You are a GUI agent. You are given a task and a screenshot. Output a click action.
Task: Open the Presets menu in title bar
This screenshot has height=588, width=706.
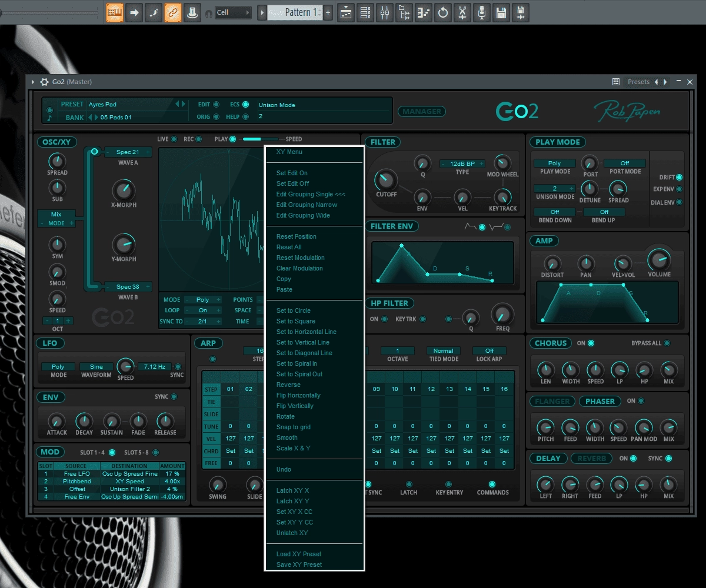coord(638,82)
